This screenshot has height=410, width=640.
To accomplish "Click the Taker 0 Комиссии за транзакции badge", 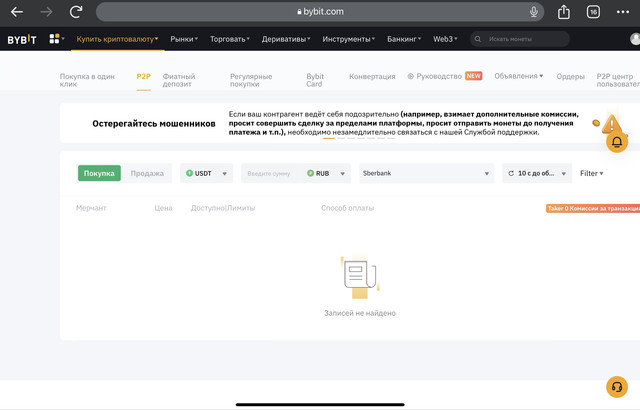I will pyautogui.click(x=593, y=208).
